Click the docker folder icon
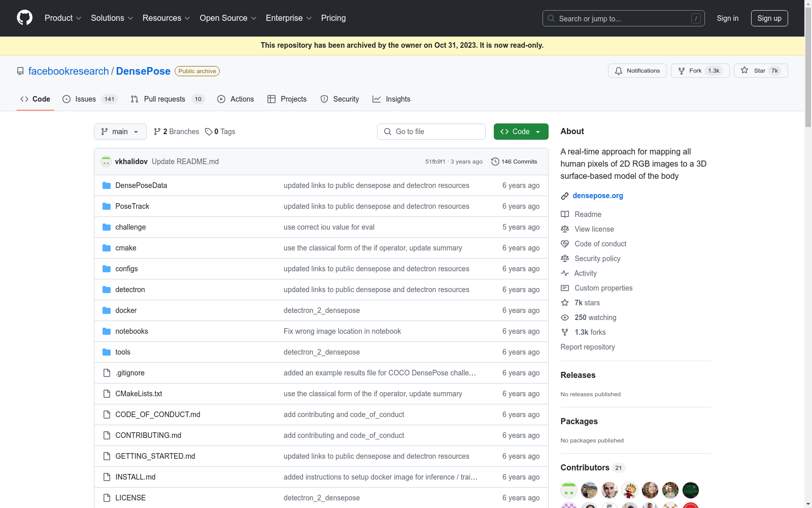 (x=107, y=310)
